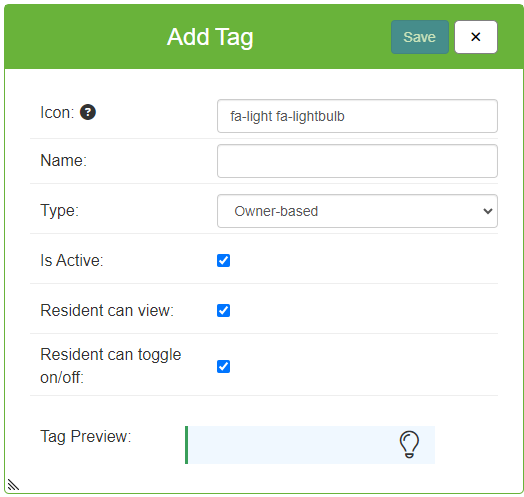Toggle Resident can toggle on/off checkbox
Screen dimensions: 524x497
pyautogui.click(x=223, y=366)
